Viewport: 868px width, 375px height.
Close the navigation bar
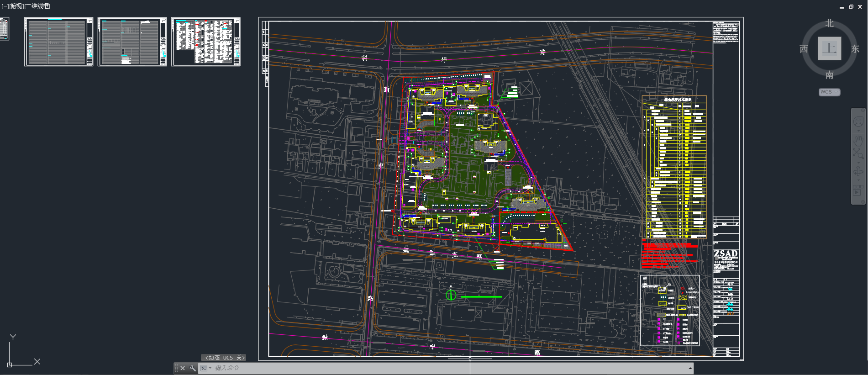coord(863,110)
